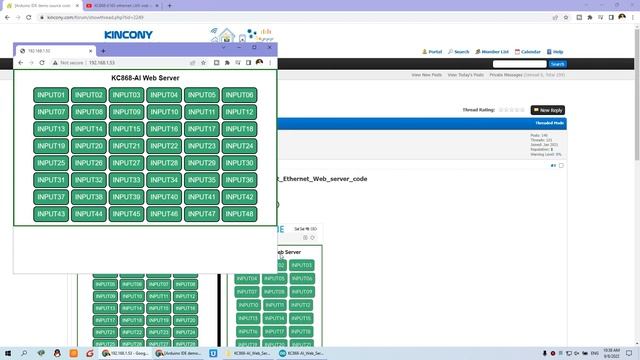Screen dimensions: 640x360
Task: Click INPUT15 button in front window
Action: click(126, 129)
